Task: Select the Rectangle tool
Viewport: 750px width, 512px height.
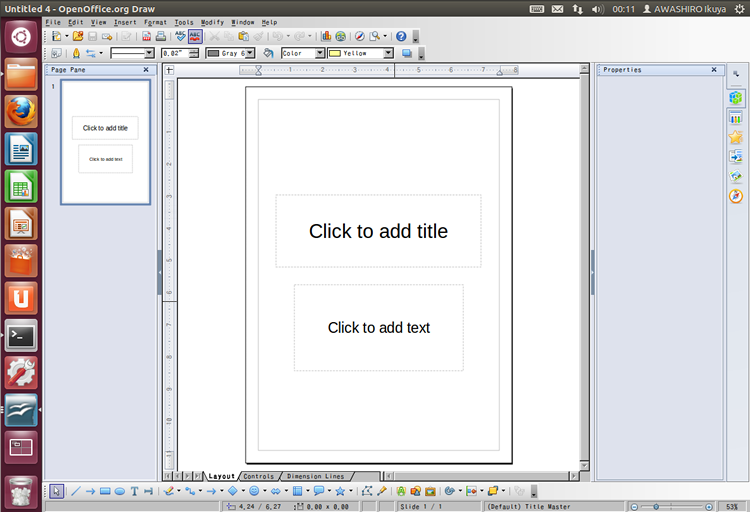Action: coord(105,491)
